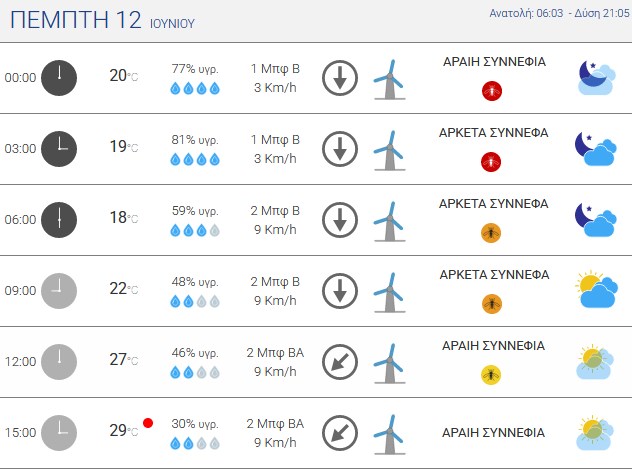The height and width of the screenshot is (473, 632).
Task: Click the north wind arrow at 03:00
Action: [340, 149]
